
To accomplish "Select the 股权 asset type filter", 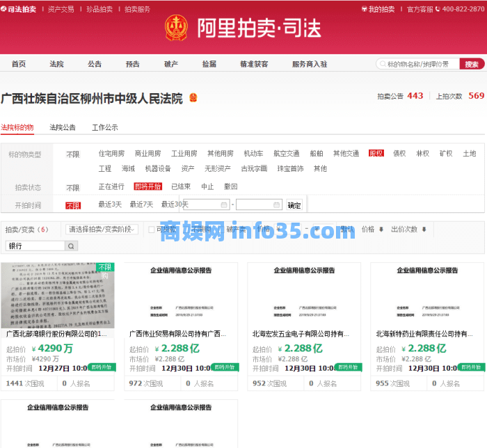I will pyautogui.click(x=376, y=154).
